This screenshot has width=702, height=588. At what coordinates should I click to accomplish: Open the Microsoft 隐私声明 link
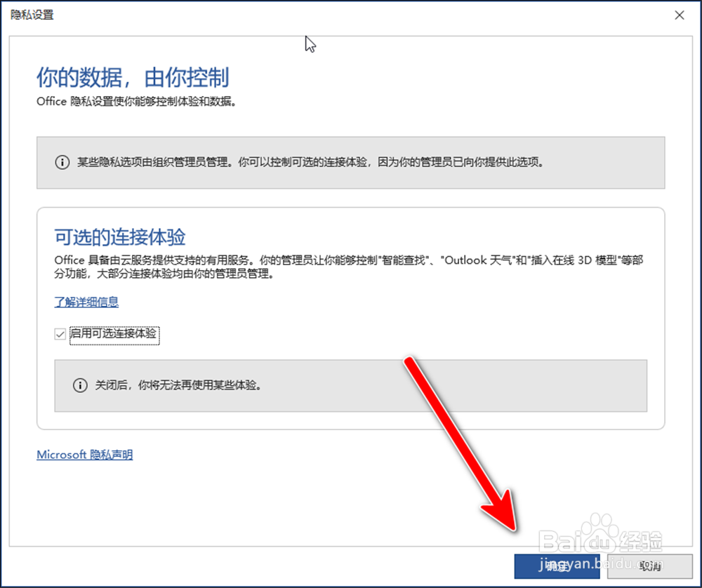(x=85, y=455)
